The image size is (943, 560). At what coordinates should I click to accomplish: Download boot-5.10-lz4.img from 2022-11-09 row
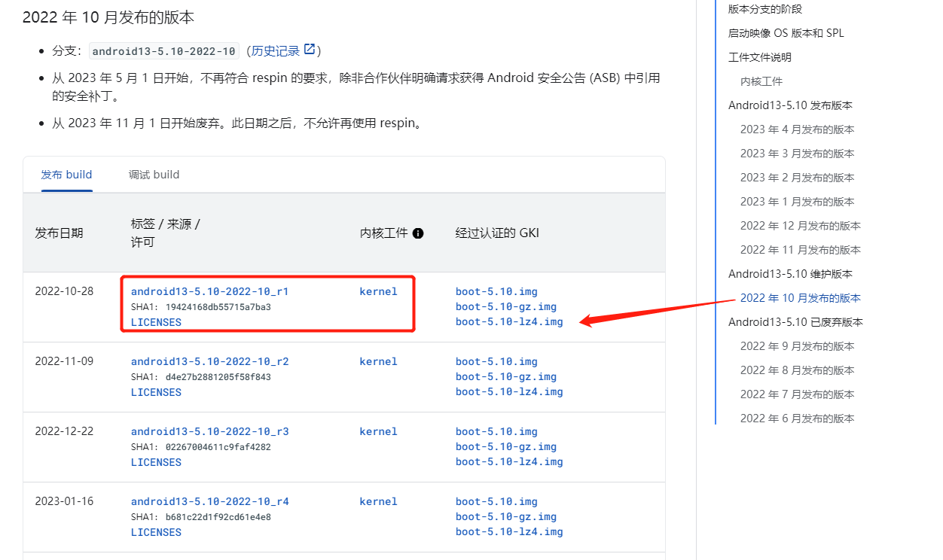pos(509,391)
